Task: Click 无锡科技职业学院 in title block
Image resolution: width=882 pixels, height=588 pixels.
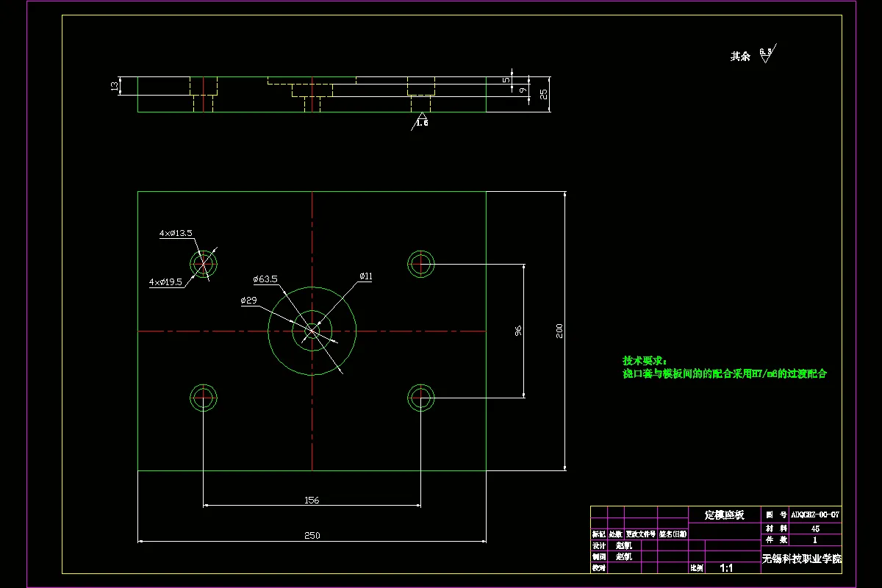Action: point(802,559)
